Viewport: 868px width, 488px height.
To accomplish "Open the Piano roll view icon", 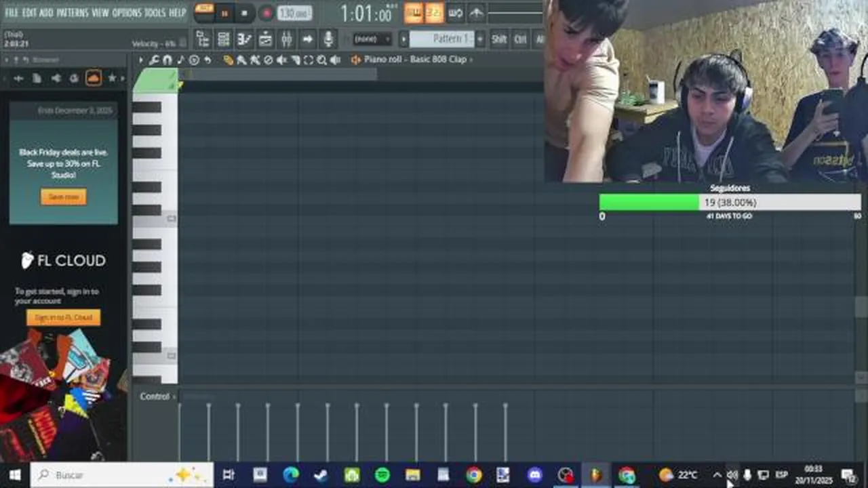I will point(244,39).
